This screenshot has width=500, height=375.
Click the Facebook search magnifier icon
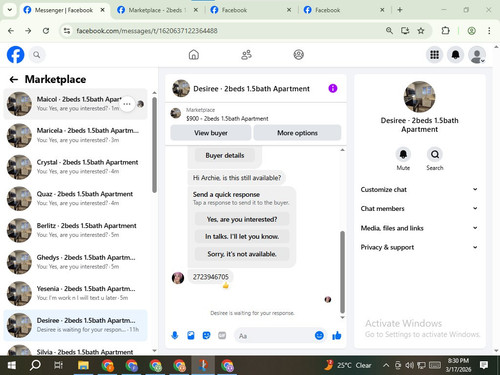tap(37, 55)
